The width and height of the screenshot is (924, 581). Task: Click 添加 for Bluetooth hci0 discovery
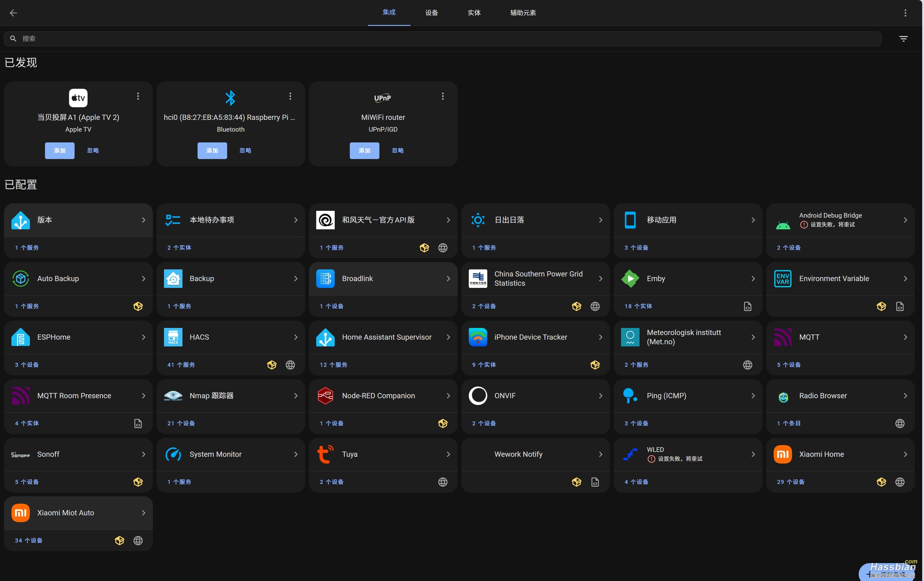212,150
